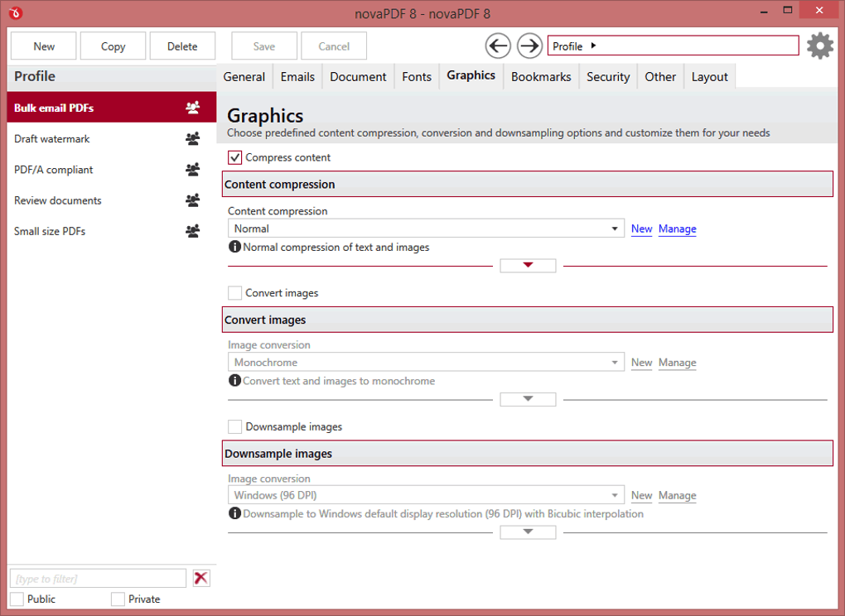845x616 pixels.
Task: Open the Monochrome image conversion dropdown
Action: (426, 363)
